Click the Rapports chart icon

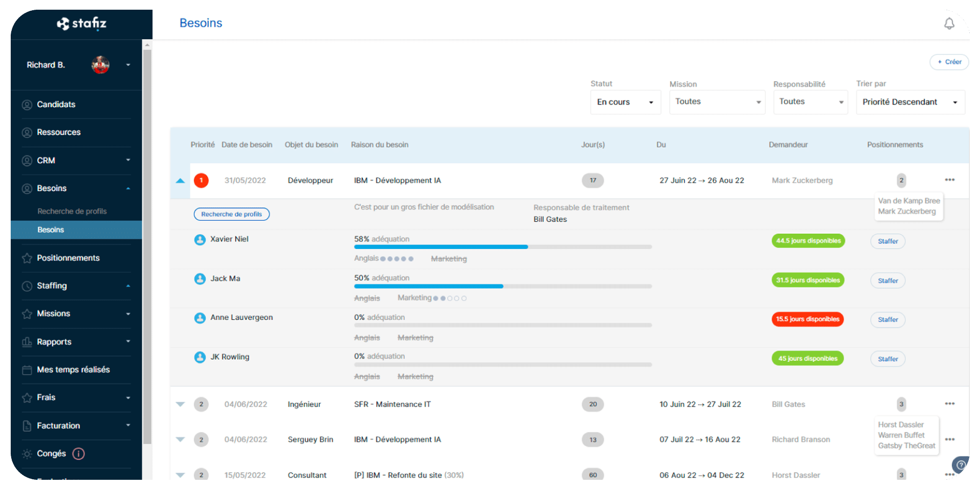click(x=27, y=342)
